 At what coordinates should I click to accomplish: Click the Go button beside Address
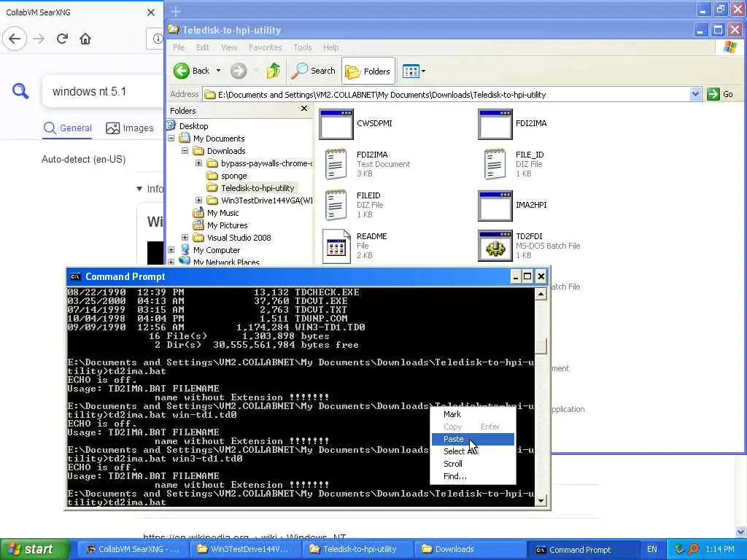[x=720, y=94]
